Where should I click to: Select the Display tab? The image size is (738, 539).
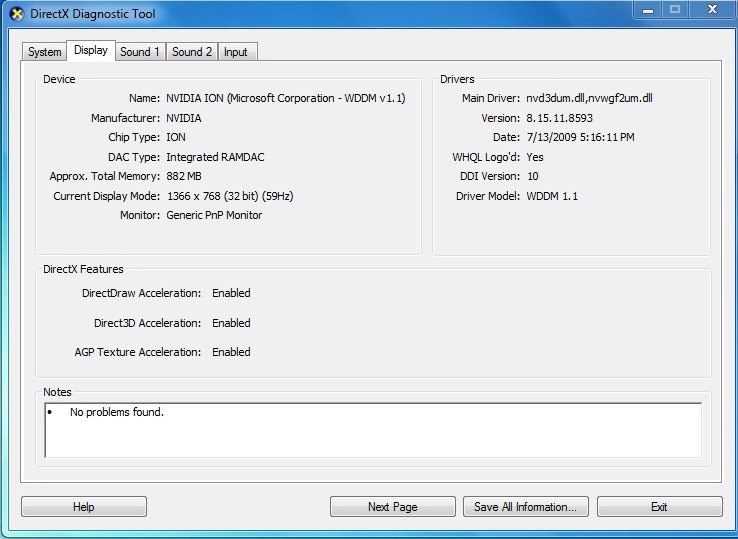(x=91, y=50)
